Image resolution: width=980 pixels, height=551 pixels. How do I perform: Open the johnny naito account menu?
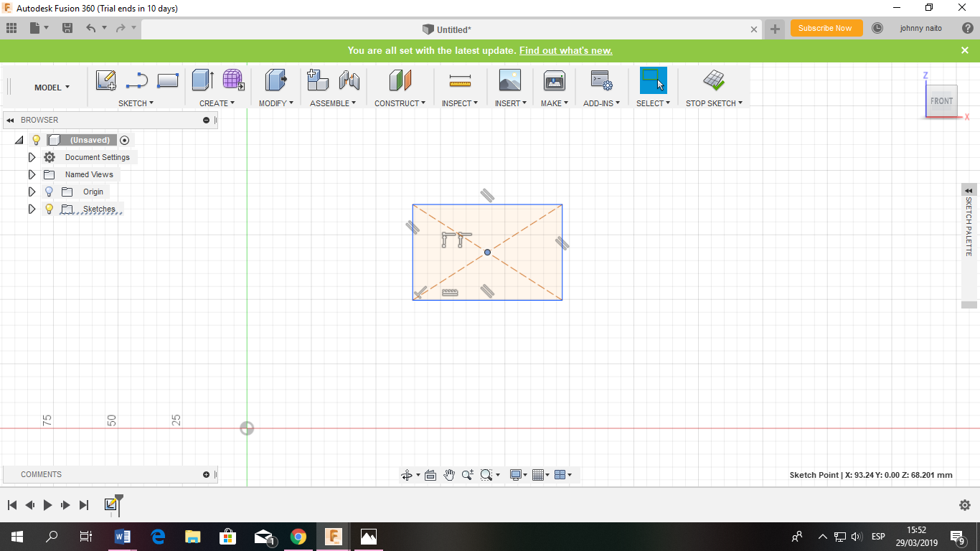point(921,28)
